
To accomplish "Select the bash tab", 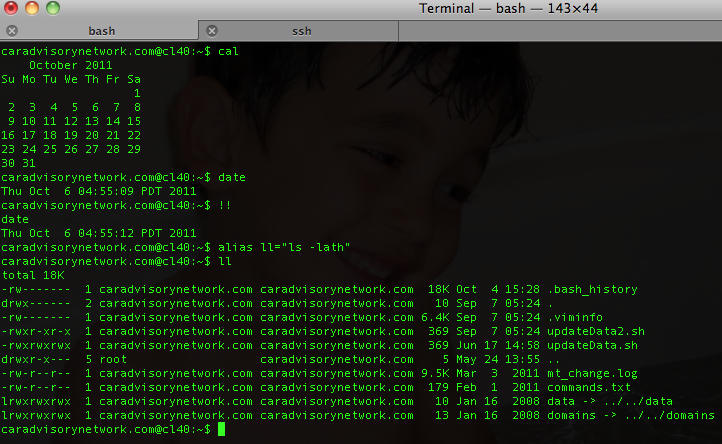I will [101, 31].
